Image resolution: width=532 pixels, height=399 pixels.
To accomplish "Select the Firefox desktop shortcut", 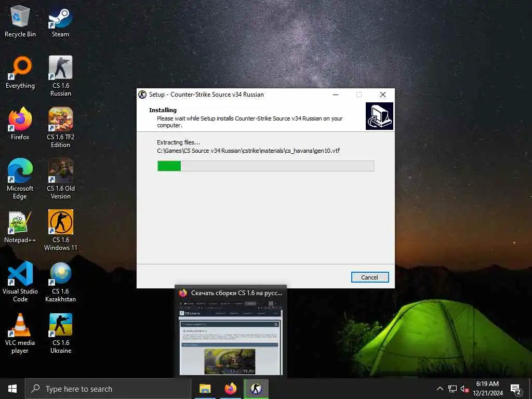I will click(20, 124).
